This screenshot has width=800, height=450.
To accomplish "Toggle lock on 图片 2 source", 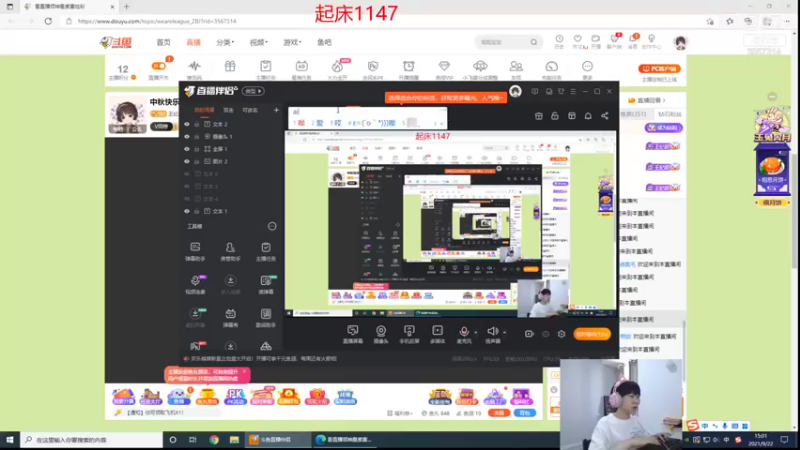I will click(197, 161).
